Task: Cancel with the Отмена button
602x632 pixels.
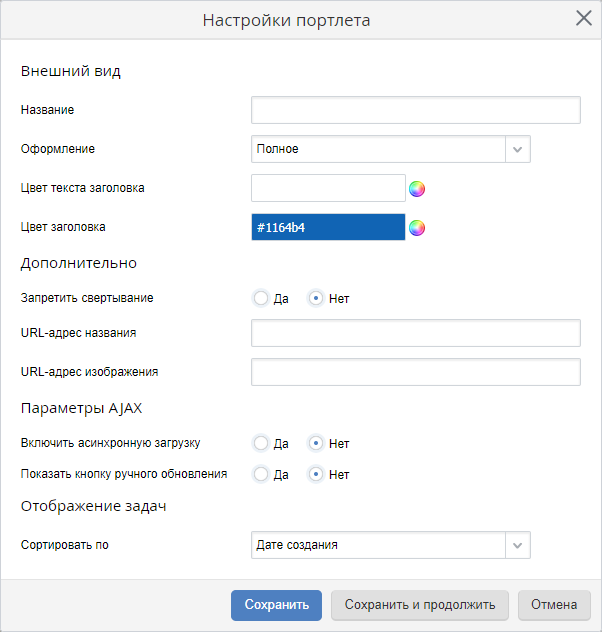Action: (554, 605)
